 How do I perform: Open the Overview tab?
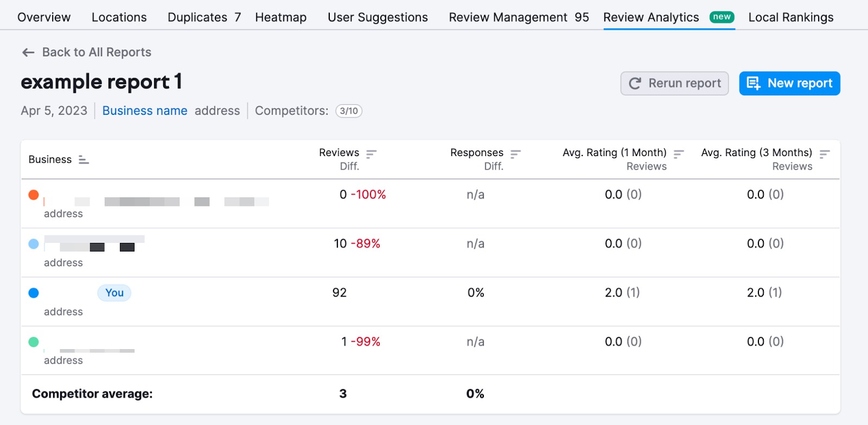pos(44,17)
